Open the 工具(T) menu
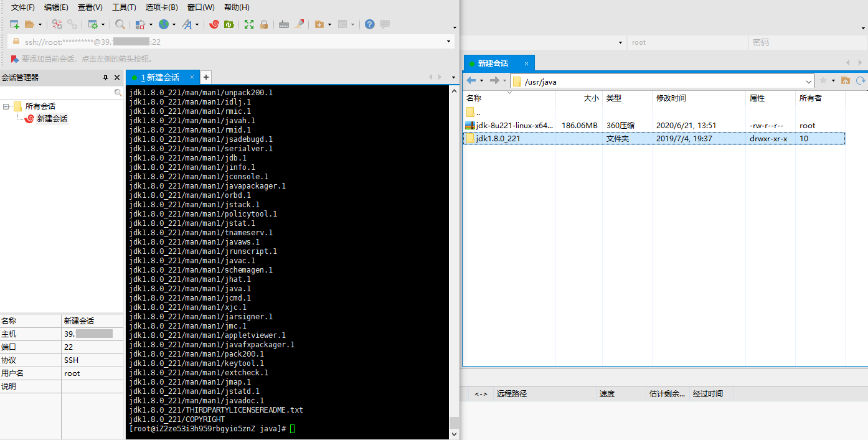The height and width of the screenshot is (440, 868). click(x=124, y=7)
